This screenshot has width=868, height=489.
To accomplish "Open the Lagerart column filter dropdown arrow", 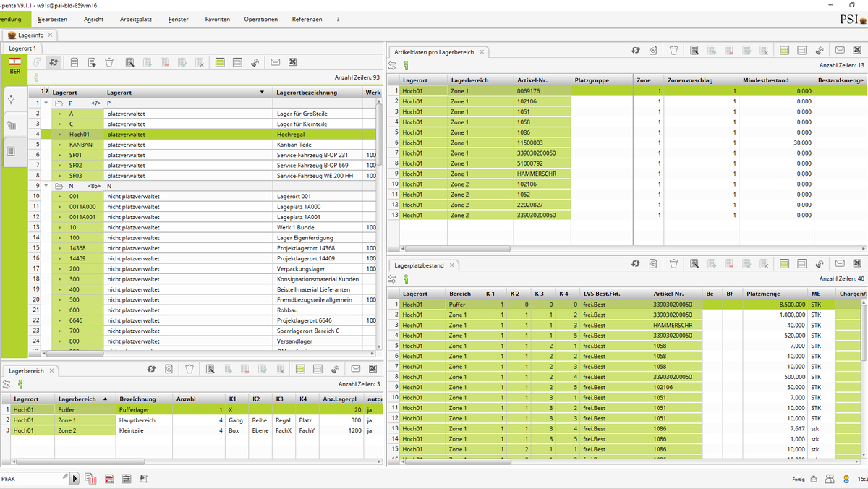I will [x=262, y=93].
